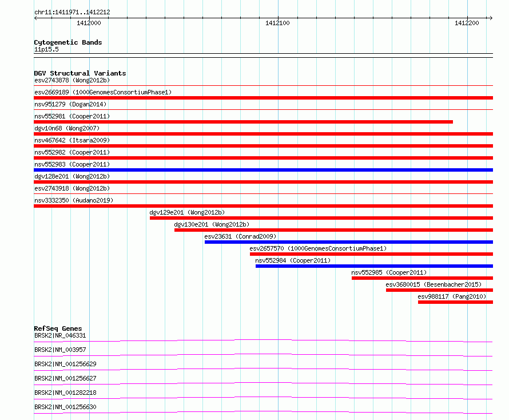Click the right arrow on the ruler
This screenshot has width=509, height=420.
pyautogui.click(x=491, y=18)
